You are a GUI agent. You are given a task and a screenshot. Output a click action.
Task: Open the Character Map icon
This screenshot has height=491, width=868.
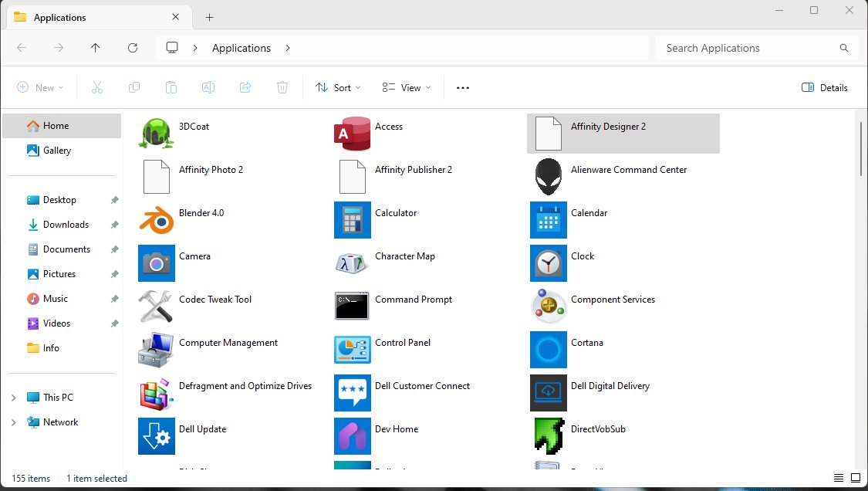click(352, 262)
